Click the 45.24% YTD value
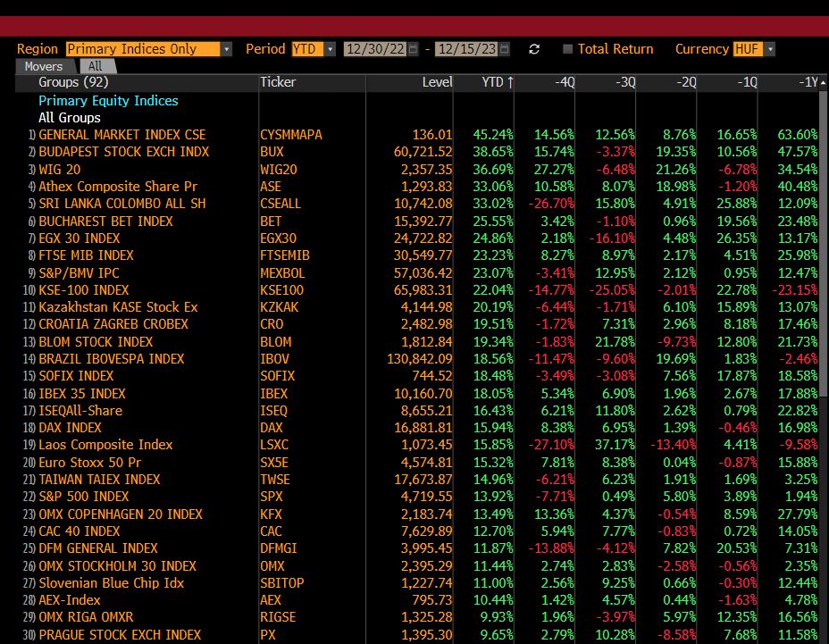Viewport: 829px width, 644px height. coord(493,135)
